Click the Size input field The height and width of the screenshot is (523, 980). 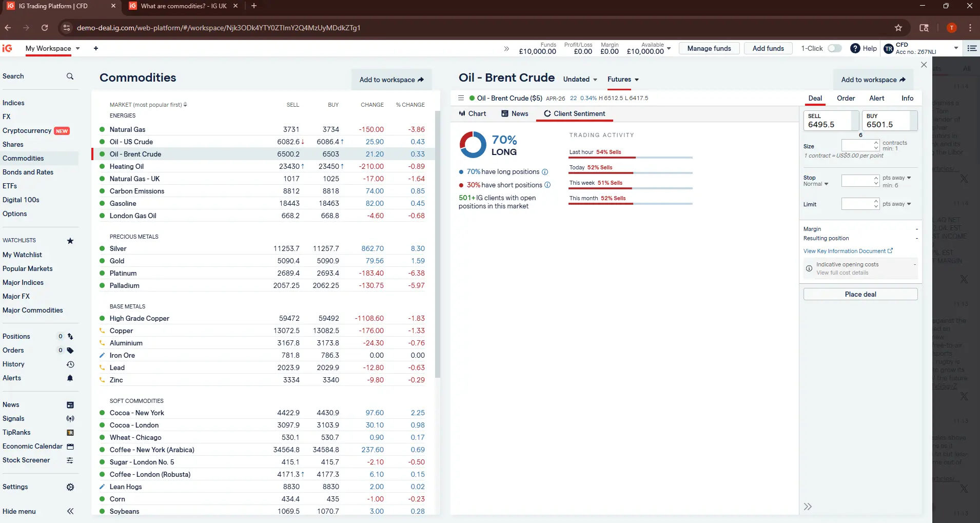[856, 146]
